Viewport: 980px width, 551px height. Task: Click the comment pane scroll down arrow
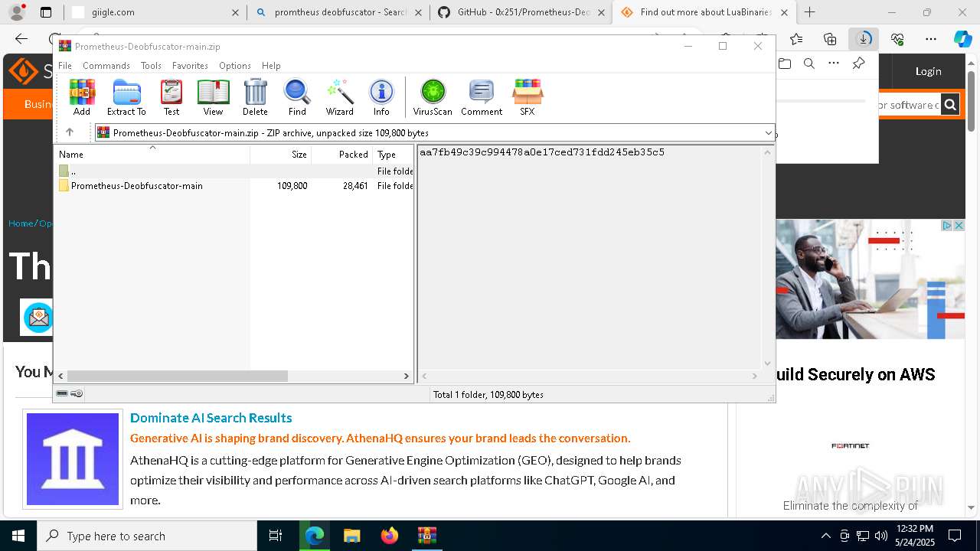(767, 364)
